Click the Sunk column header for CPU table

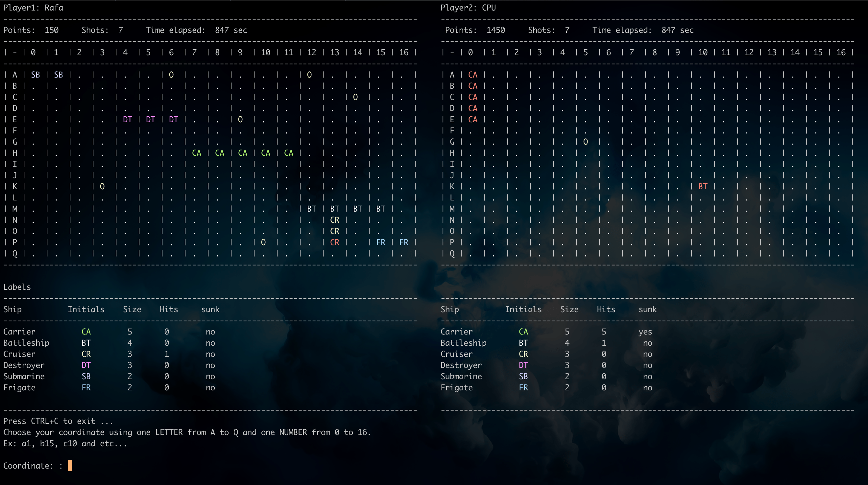[x=647, y=309]
